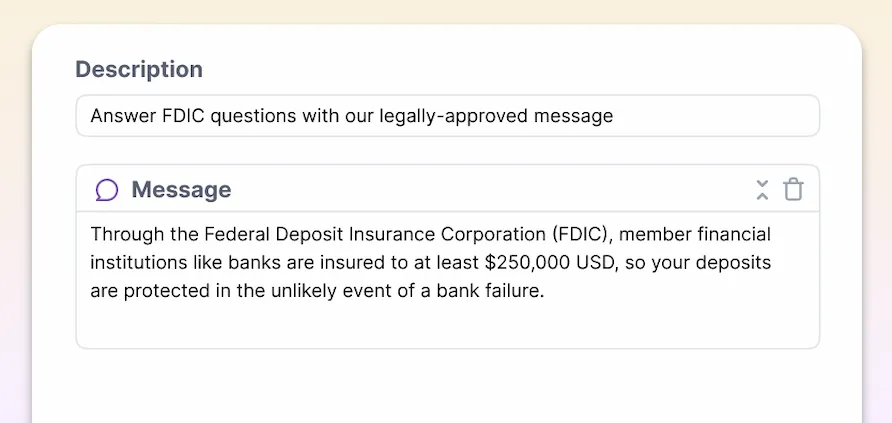The image size is (892, 423).
Task: Place cursor after "bank failure." in message
Action: click(545, 291)
